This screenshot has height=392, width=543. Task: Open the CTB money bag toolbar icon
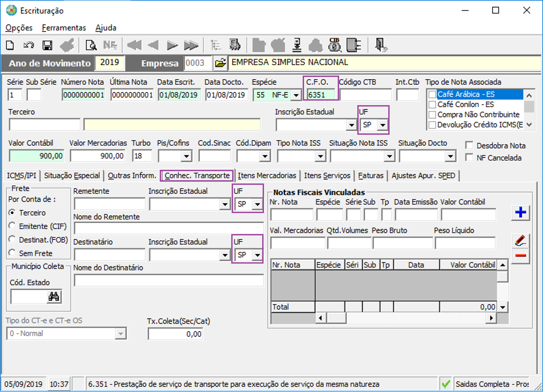point(335,45)
